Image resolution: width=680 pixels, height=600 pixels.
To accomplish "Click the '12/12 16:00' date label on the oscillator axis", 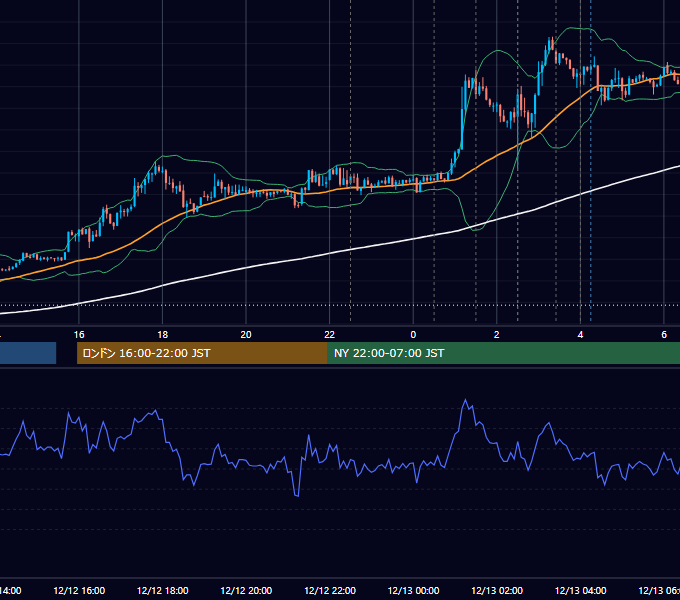I will (x=79, y=590).
